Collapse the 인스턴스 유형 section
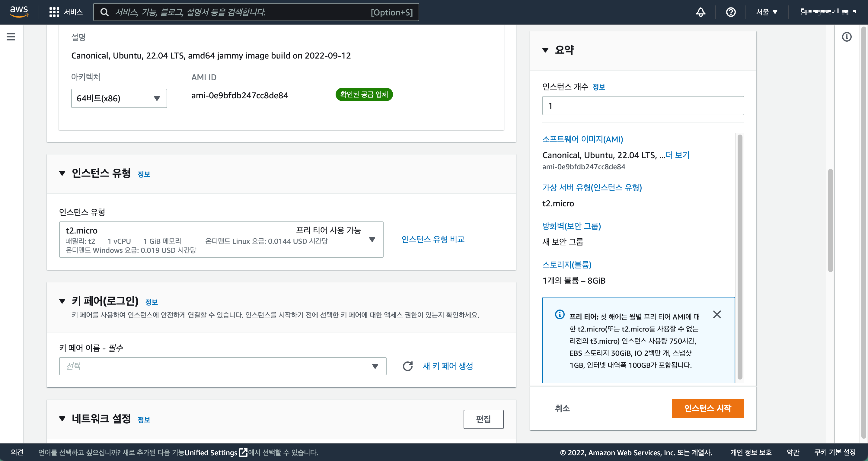The width and height of the screenshot is (868, 461). tap(62, 173)
